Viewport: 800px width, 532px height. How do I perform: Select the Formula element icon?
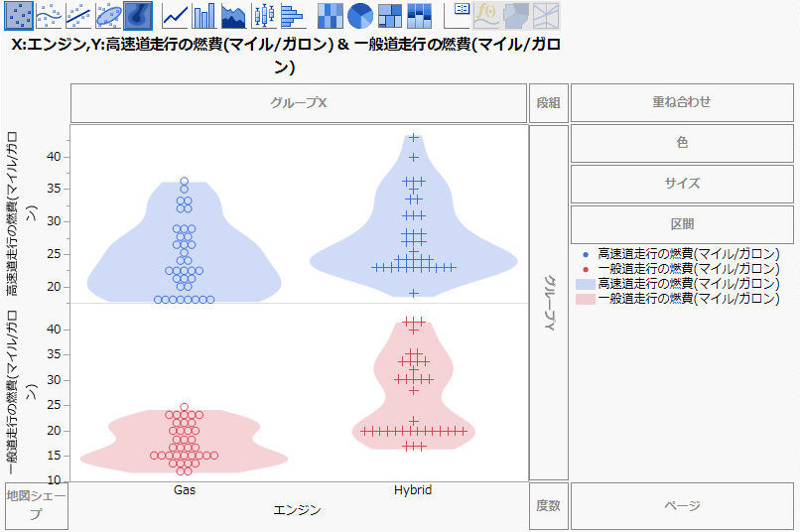click(486, 15)
